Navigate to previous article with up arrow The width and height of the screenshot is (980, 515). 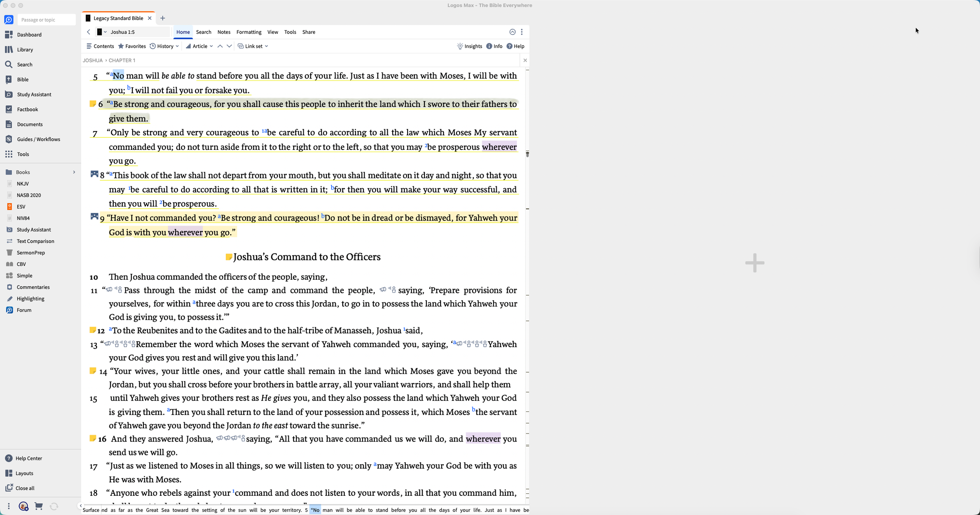tap(220, 46)
